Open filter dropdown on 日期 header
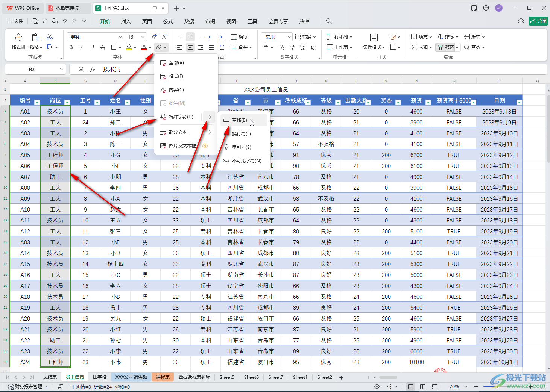Image resolution: width=550 pixels, height=392 pixels. pyautogui.click(x=519, y=102)
